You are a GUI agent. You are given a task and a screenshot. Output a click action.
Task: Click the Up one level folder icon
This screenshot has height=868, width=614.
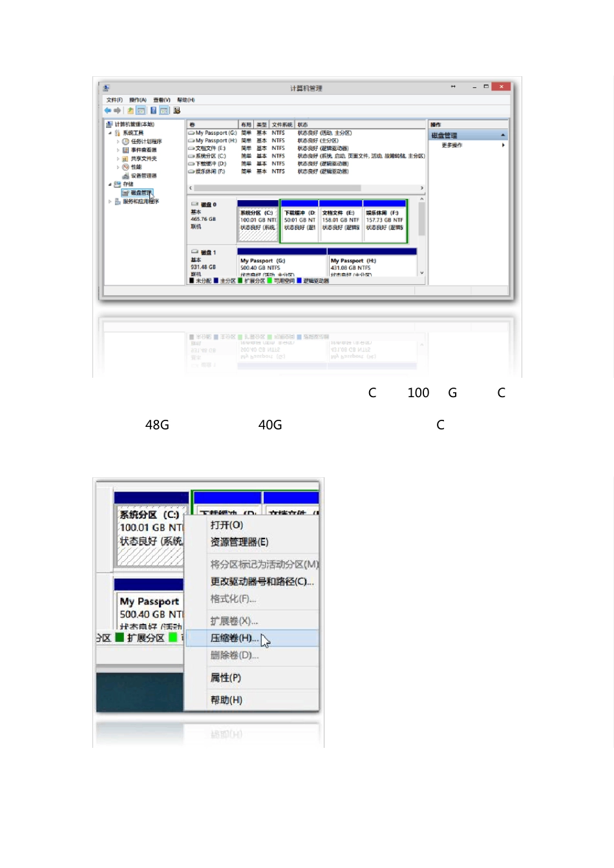(130, 110)
